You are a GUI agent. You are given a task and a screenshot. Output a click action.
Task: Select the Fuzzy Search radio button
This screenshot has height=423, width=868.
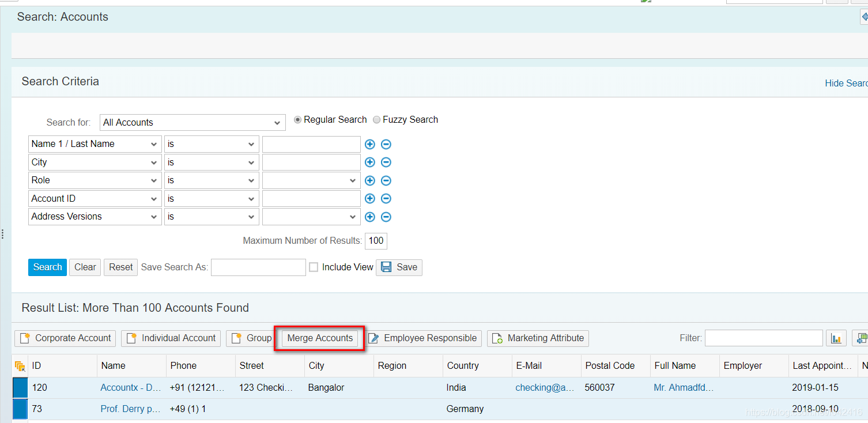(376, 120)
